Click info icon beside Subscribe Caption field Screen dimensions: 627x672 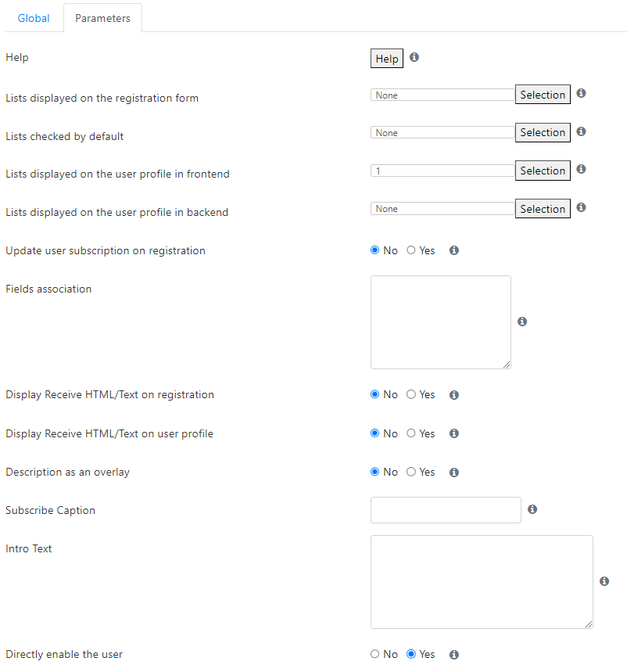point(532,509)
